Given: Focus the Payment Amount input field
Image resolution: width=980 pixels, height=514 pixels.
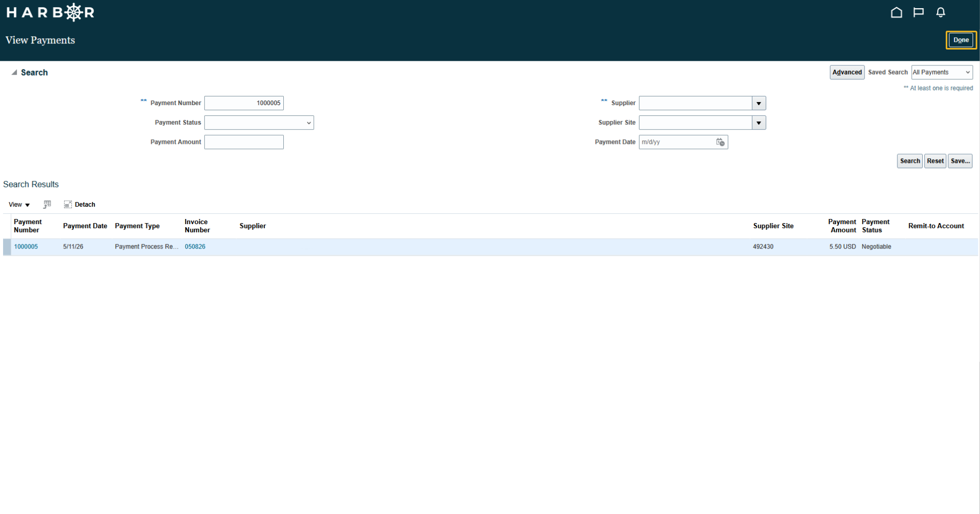Looking at the screenshot, I should pos(244,142).
